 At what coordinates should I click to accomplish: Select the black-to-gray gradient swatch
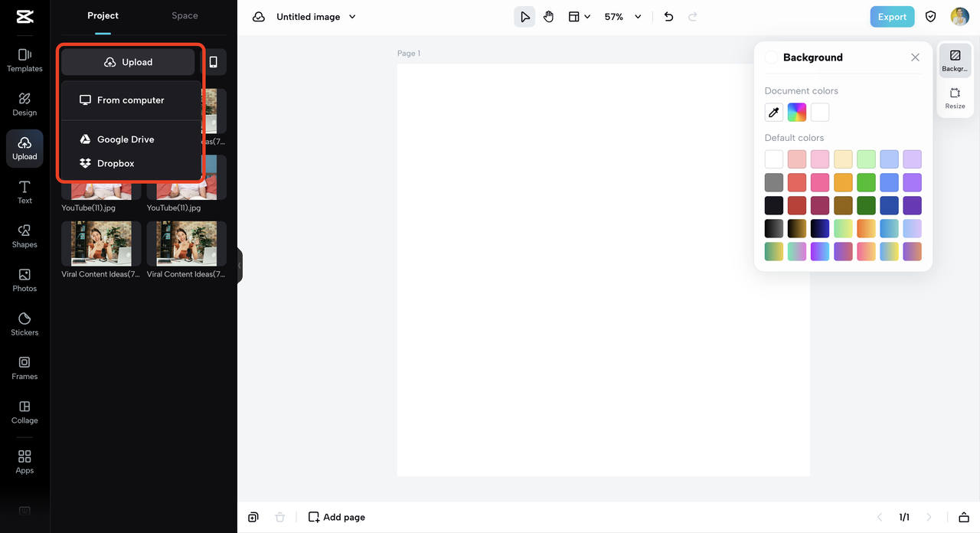click(x=774, y=228)
